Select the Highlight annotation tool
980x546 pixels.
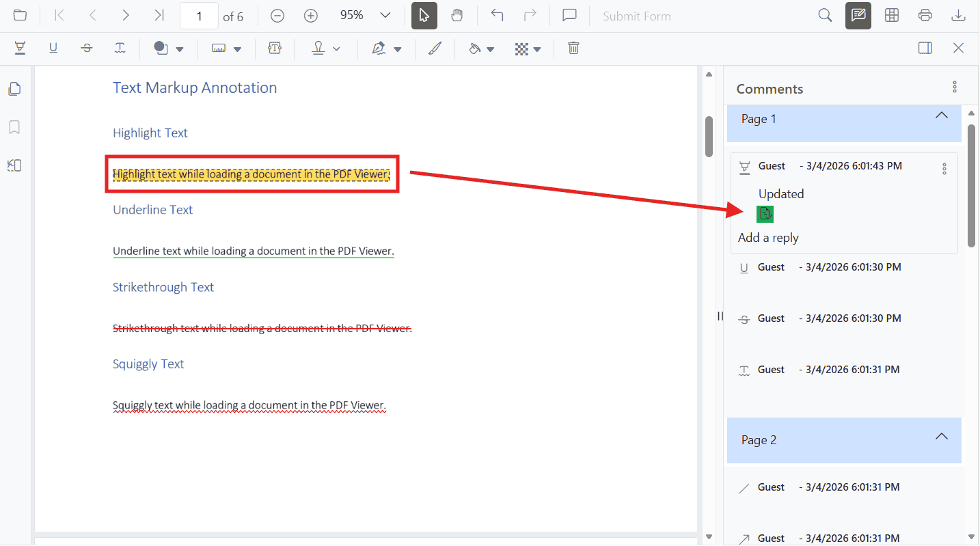pyautogui.click(x=20, y=48)
